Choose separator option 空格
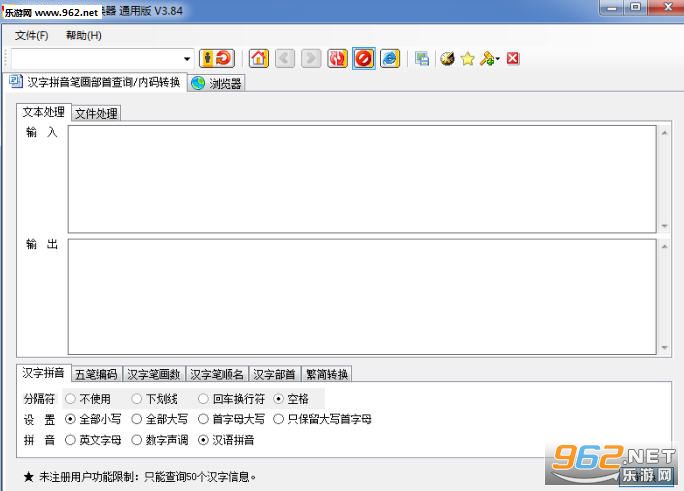Viewport: 684px width, 491px height. [291, 399]
